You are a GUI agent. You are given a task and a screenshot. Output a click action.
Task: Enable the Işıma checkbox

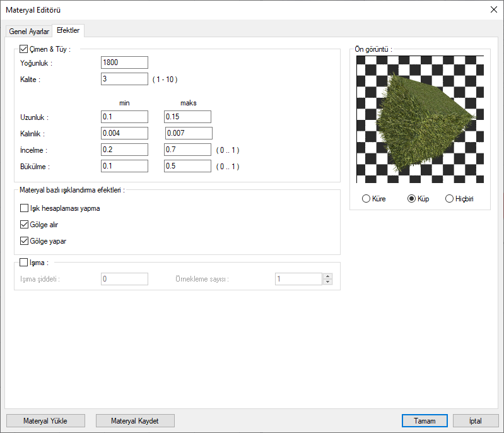25,263
